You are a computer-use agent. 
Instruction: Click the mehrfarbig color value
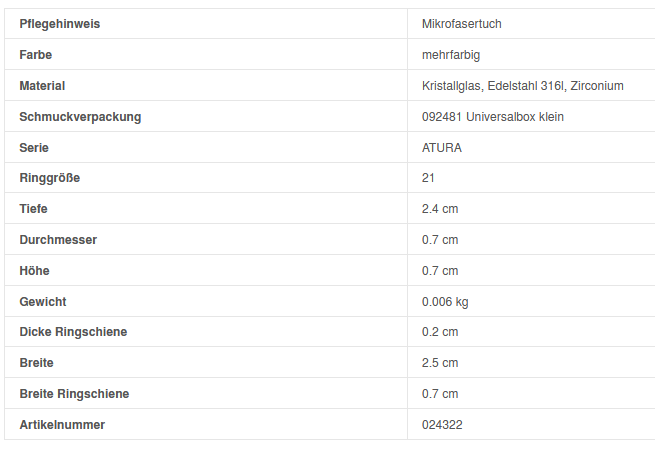458,54
